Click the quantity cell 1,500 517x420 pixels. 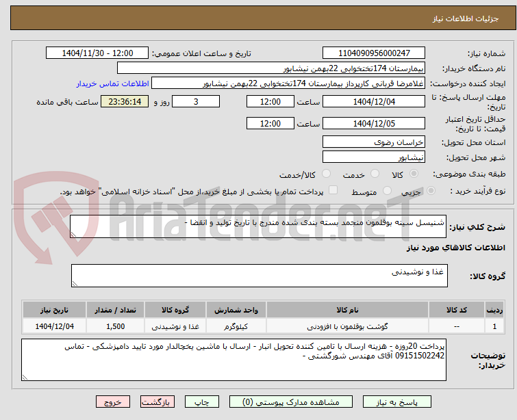click(116, 326)
